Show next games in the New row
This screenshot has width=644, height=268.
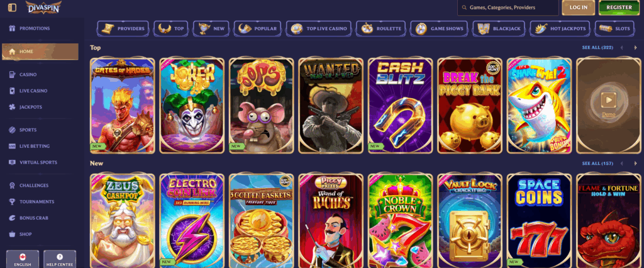[635, 164]
